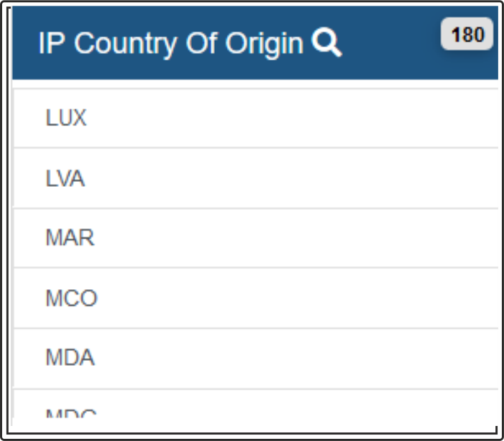
Task: Click the IP Country Of Origin title
Action: 171,44
